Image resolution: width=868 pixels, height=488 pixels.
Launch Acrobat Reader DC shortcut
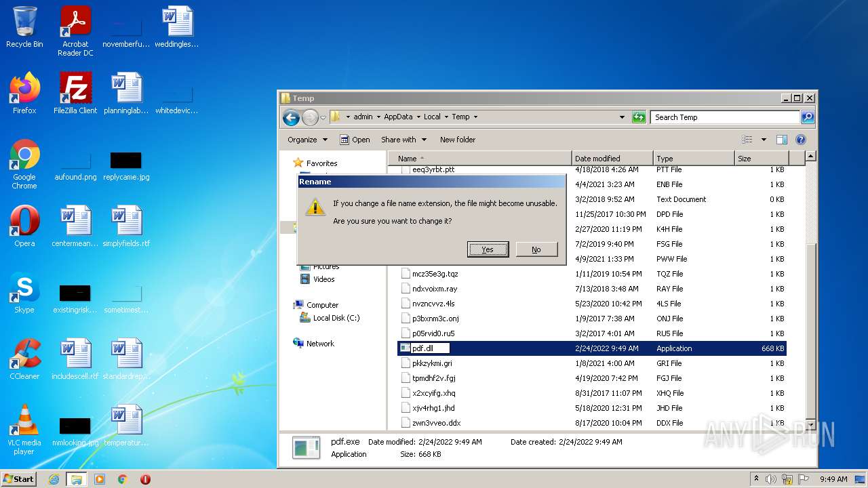pos(75,31)
